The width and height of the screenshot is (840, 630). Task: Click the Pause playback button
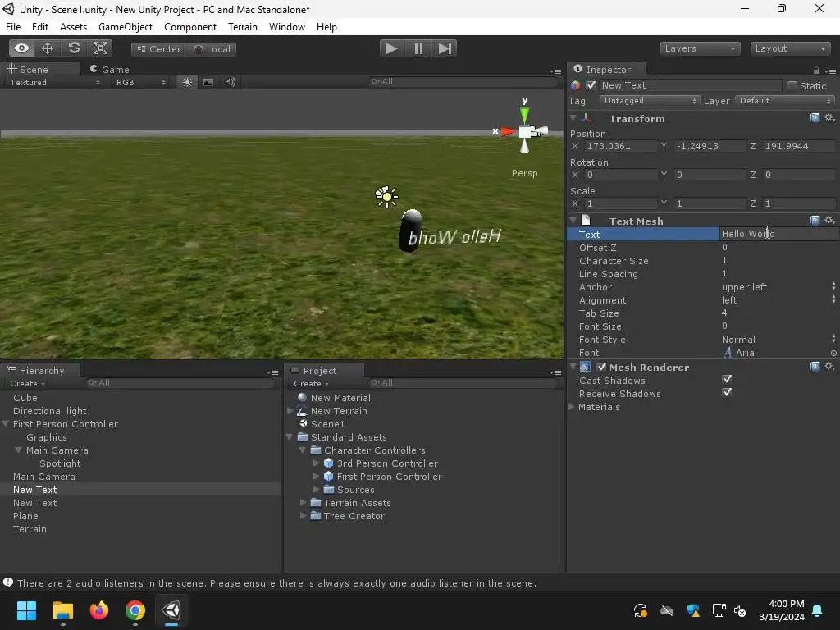418,48
